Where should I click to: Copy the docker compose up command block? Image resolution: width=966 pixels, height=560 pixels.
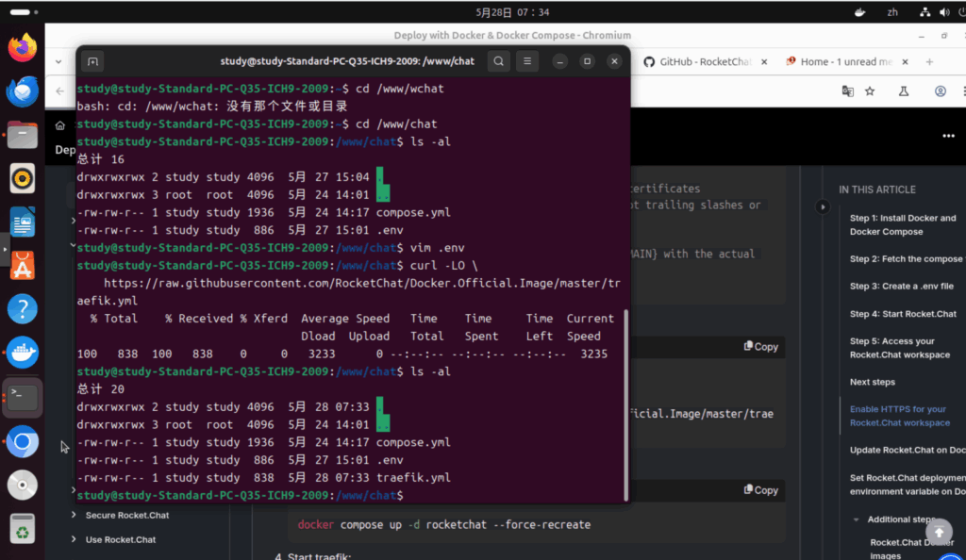(761, 490)
